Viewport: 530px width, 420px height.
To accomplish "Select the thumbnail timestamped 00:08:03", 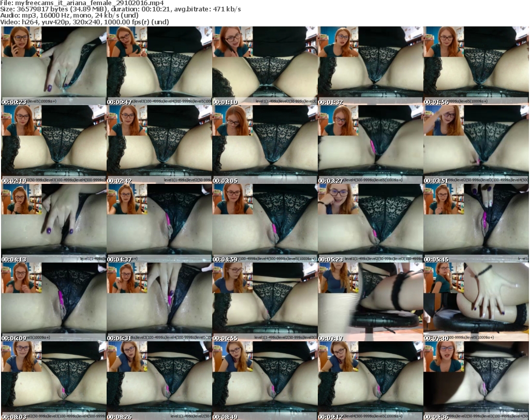I will [54, 381].
